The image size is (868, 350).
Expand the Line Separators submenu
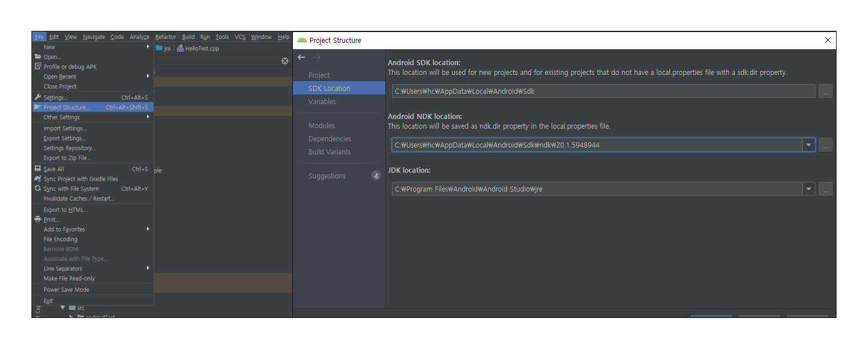point(93,268)
